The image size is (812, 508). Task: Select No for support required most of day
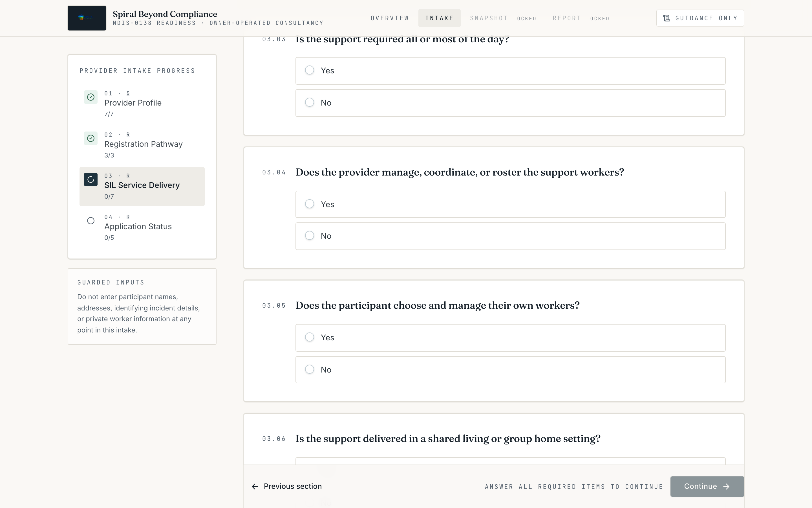[x=510, y=103]
